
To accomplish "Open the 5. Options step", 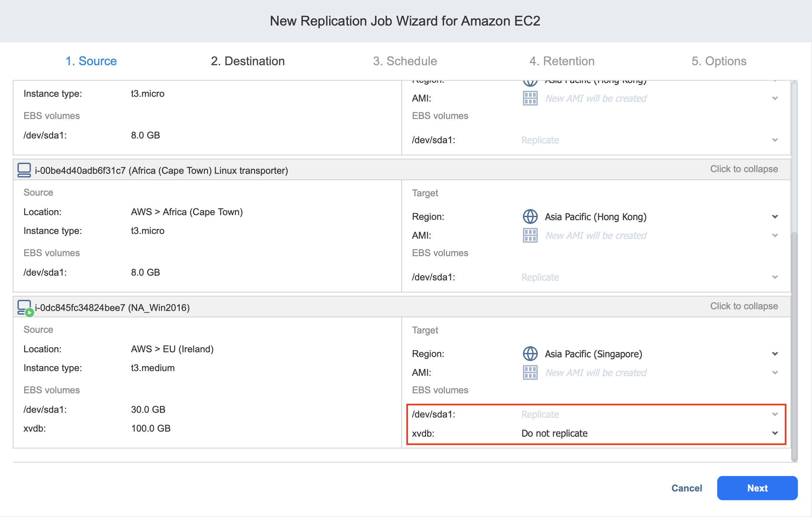I will pyautogui.click(x=719, y=61).
